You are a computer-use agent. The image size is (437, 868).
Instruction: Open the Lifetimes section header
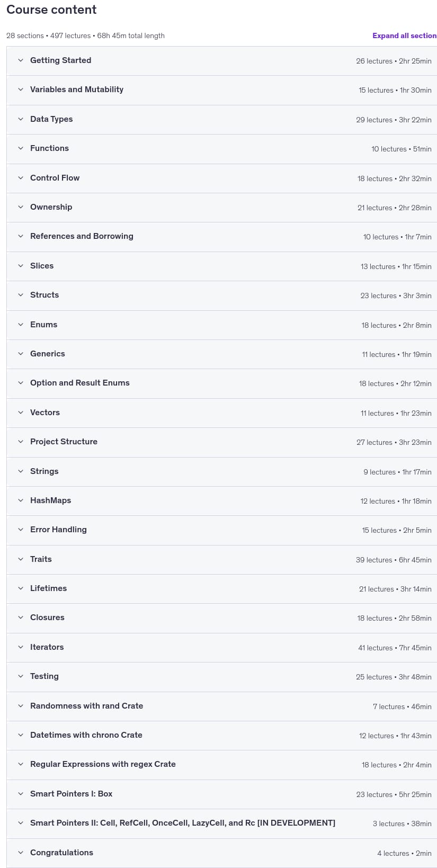[x=221, y=589]
